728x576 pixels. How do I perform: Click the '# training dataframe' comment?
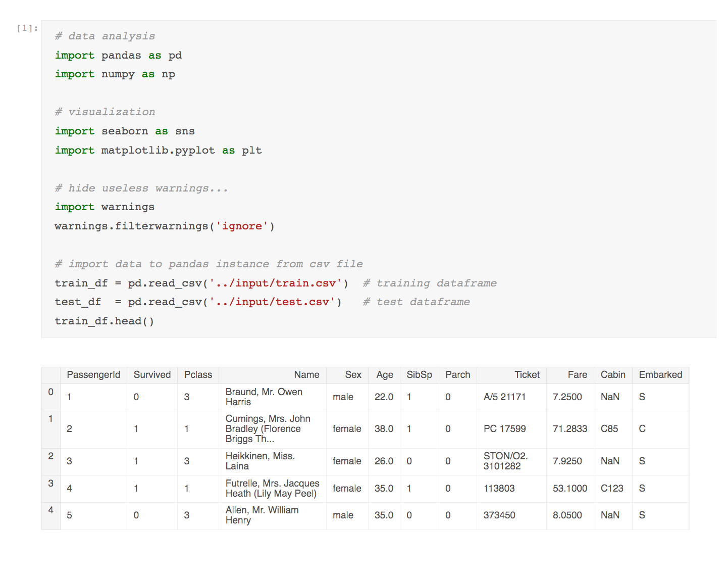point(430,283)
